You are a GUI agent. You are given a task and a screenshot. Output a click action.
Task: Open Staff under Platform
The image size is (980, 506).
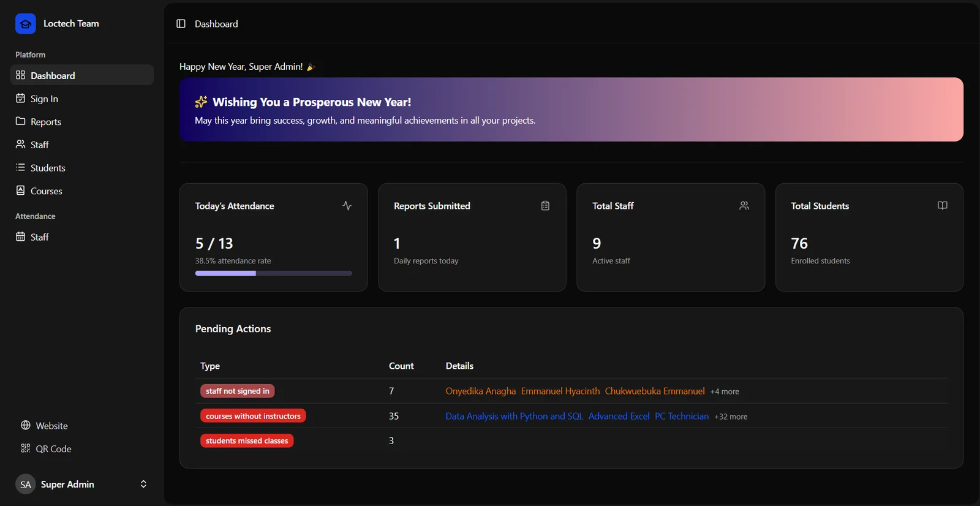tap(82, 144)
